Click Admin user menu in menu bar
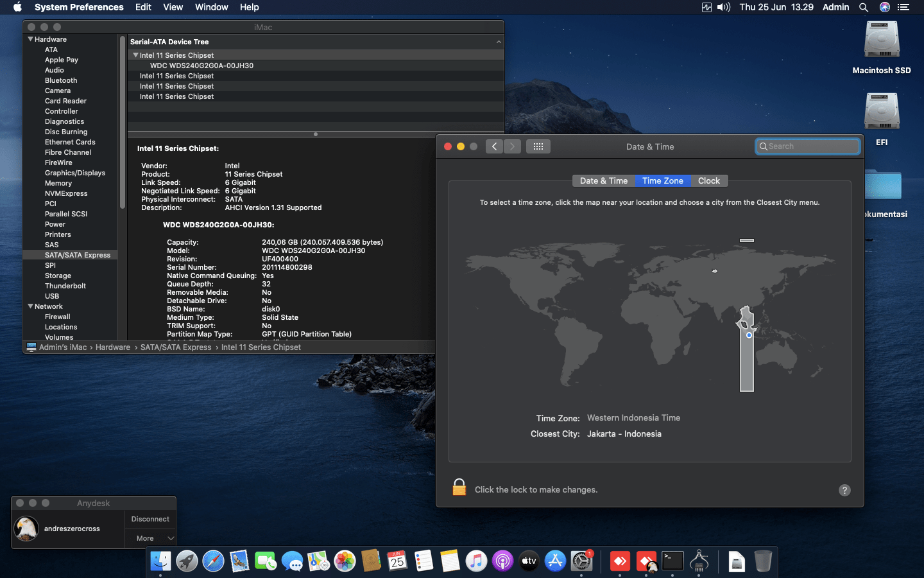 click(x=835, y=7)
